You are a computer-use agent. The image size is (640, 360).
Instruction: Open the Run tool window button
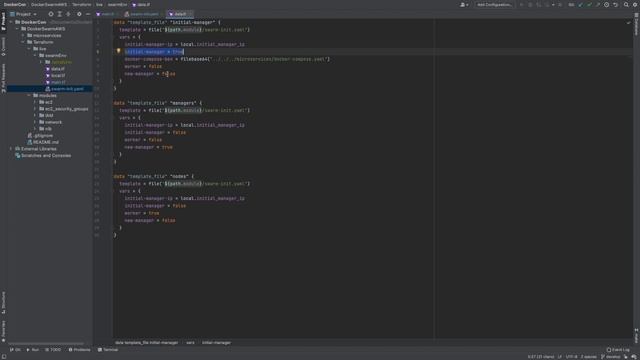pyautogui.click(x=33, y=350)
